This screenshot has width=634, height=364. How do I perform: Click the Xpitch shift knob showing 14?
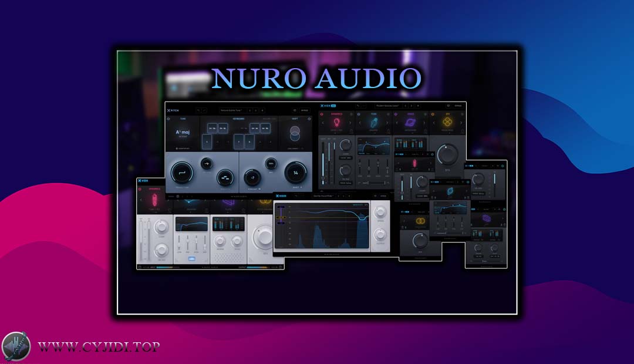295,173
